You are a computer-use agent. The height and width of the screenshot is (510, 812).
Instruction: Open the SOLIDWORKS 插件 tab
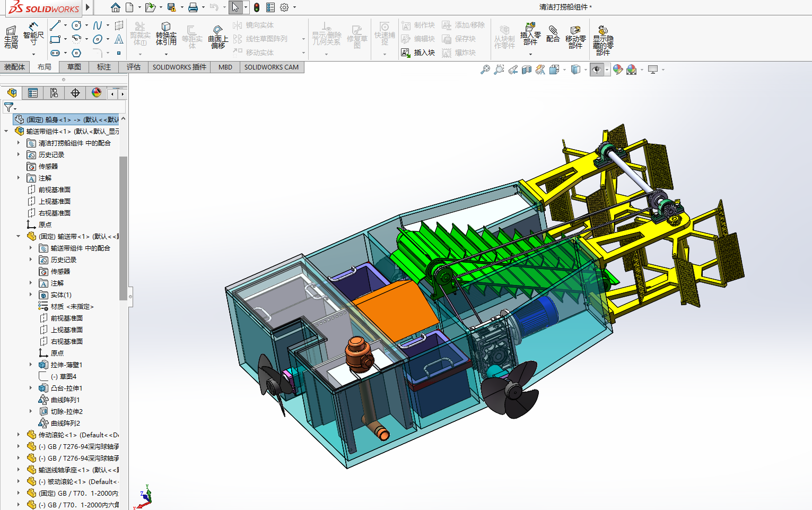click(x=179, y=67)
